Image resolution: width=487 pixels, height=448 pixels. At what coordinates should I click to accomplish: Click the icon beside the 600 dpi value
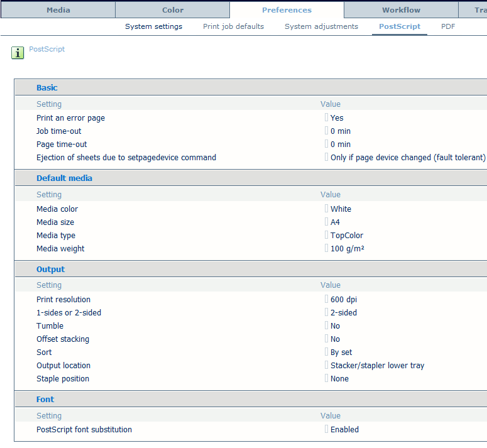pyautogui.click(x=326, y=299)
